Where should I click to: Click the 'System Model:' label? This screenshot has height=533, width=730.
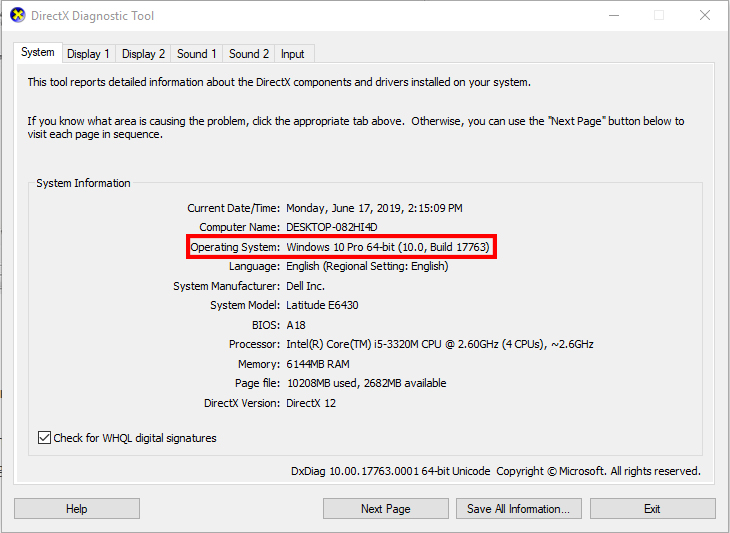(x=245, y=305)
